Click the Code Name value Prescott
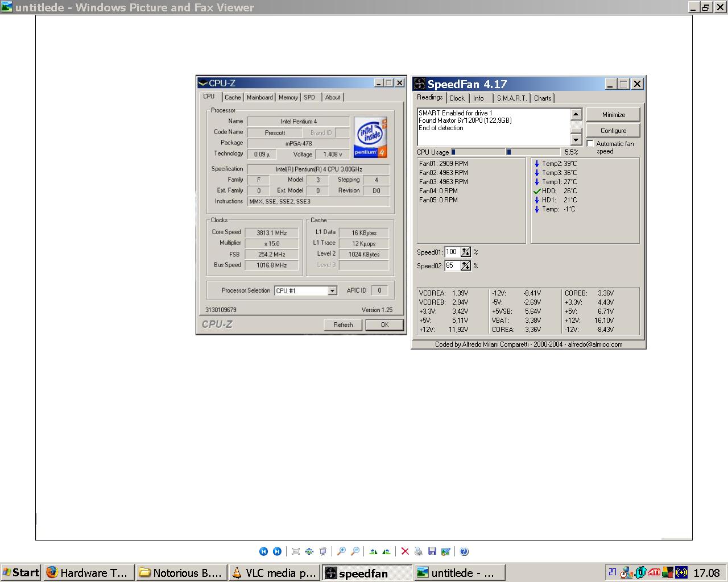The width and height of the screenshot is (728, 582). (x=275, y=132)
